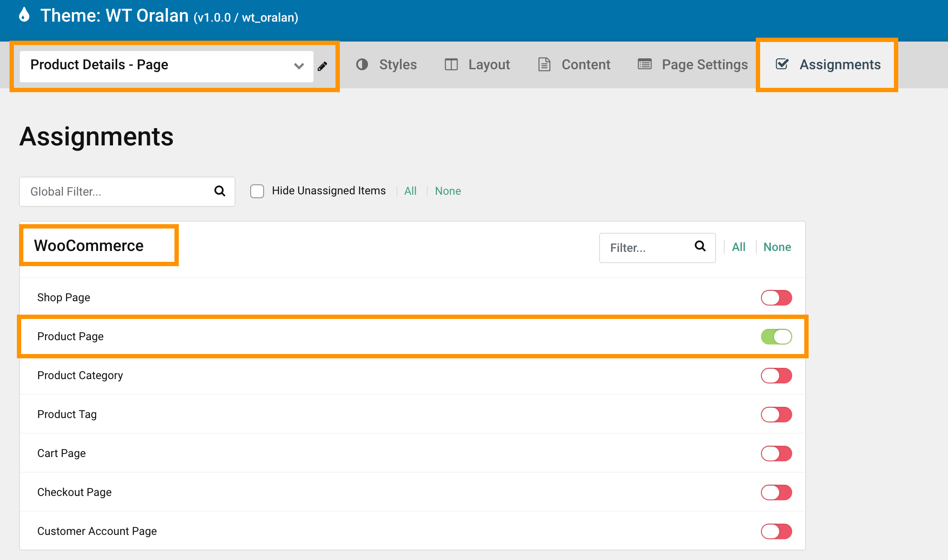
Task: Click the Shop Page row label
Action: [64, 298]
